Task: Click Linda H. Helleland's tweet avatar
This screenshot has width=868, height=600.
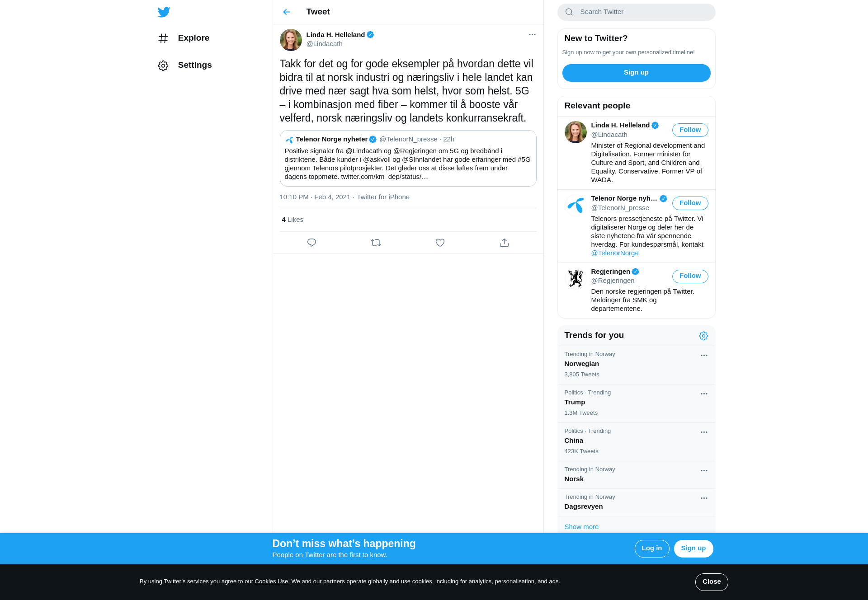Action: (291, 40)
